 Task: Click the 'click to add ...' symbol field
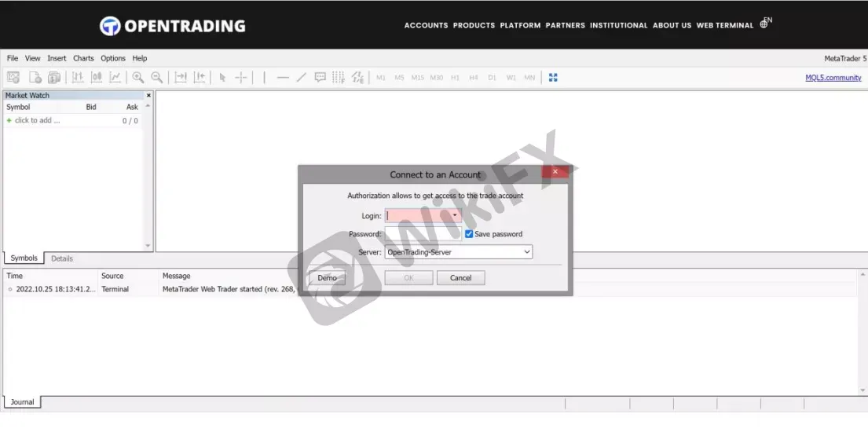tap(37, 120)
